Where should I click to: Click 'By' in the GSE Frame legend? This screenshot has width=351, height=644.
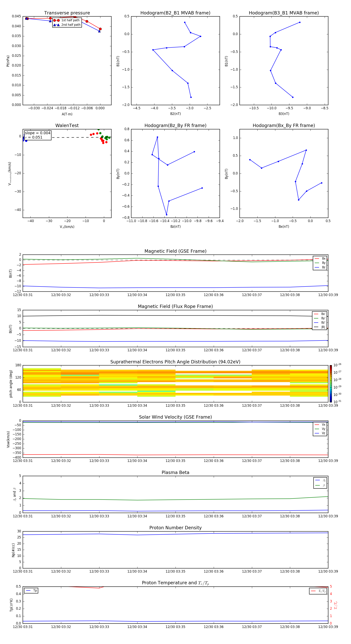click(x=320, y=263)
